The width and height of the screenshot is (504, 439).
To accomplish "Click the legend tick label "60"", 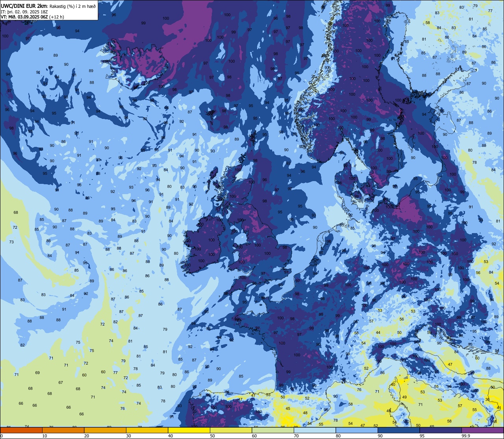I will point(254,436).
